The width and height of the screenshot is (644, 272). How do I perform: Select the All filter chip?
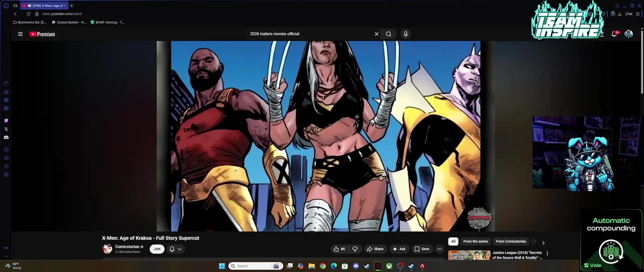point(453,241)
